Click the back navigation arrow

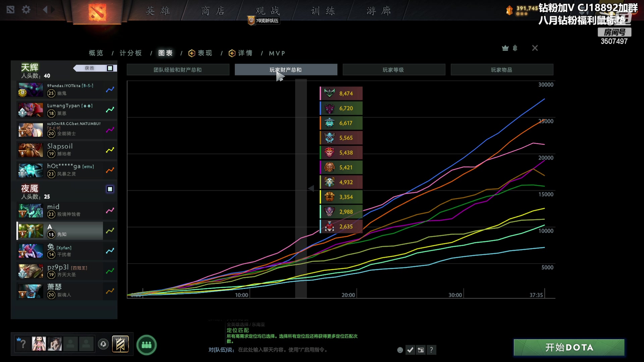click(x=45, y=9)
